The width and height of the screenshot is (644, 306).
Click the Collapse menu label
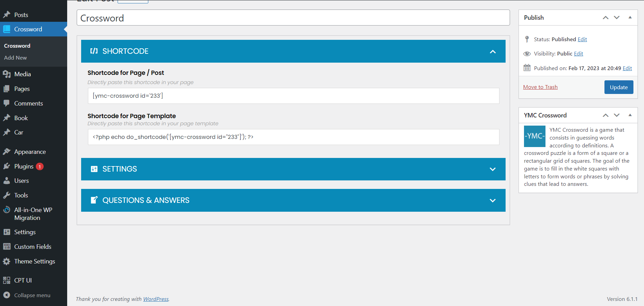(32, 295)
